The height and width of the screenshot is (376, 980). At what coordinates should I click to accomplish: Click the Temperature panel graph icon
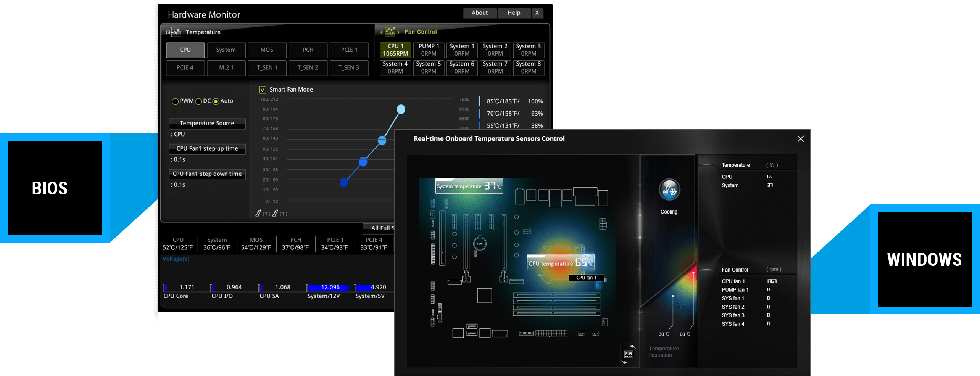point(176,32)
